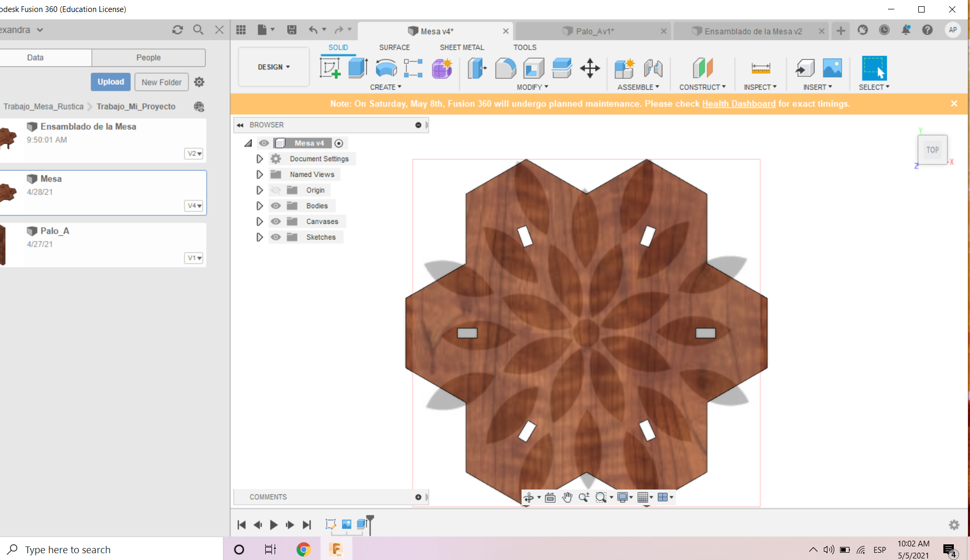Switch to the Palo_Av1 document tab
The height and width of the screenshot is (560, 970).
coord(594,31)
